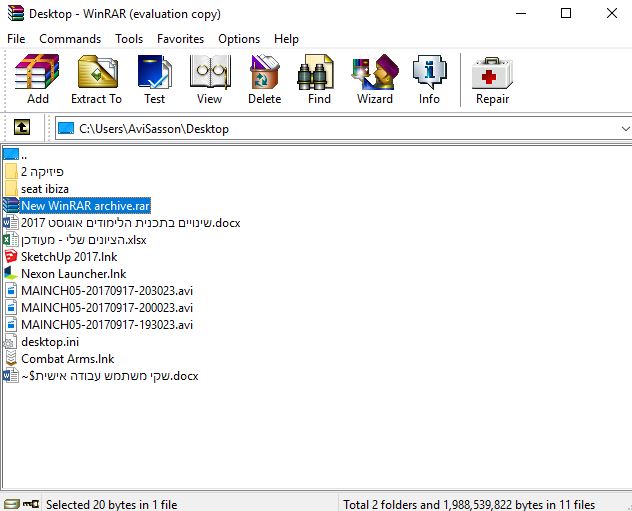The height and width of the screenshot is (511, 632).
Task: Open the Tools menu
Action: [x=129, y=39]
